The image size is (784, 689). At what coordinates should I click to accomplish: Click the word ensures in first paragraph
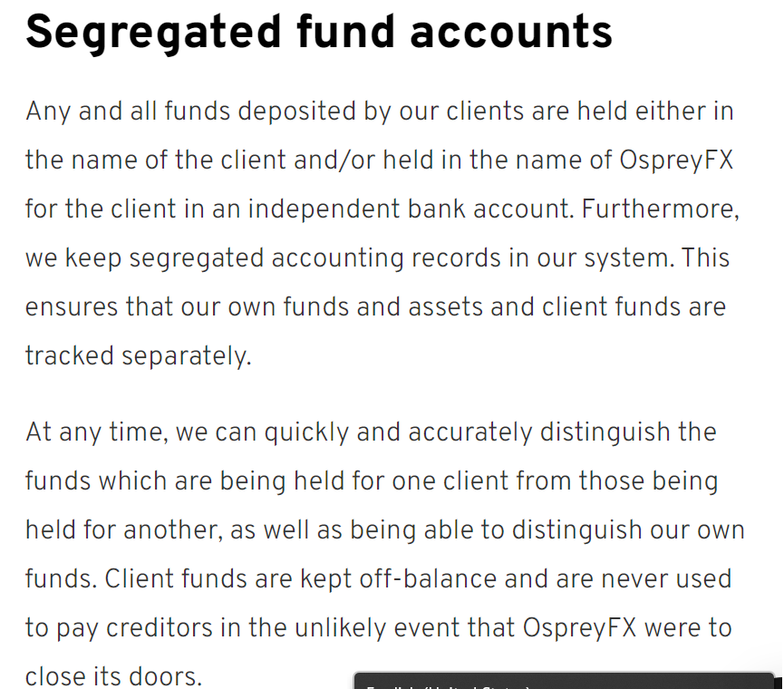(72, 307)
